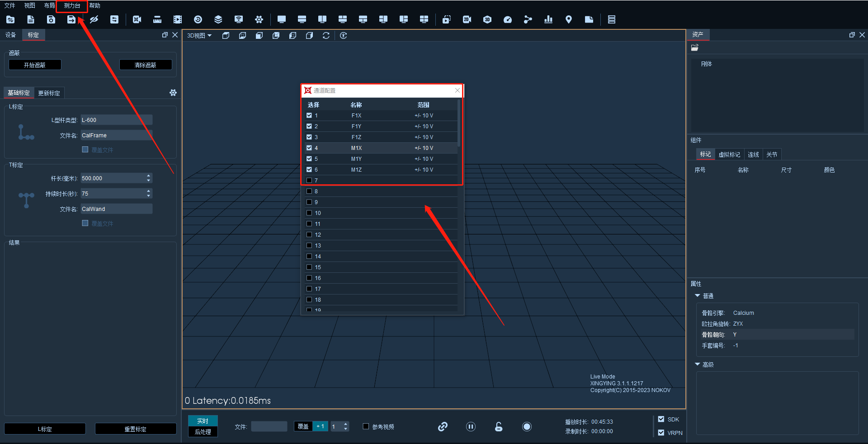Click the 2D camera view toolbar icon
Viewport: 868px width, 444px height.
pyautogui.click(x=467, y=19)
